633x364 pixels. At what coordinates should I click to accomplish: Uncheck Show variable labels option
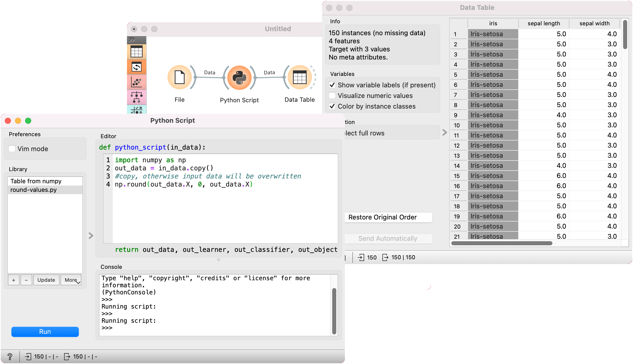[x=332, y=85]
